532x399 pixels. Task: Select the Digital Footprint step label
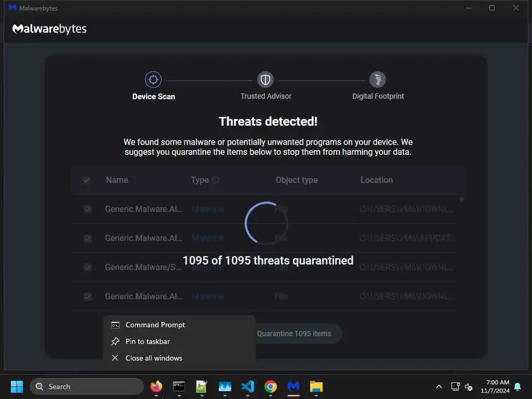(378, 96)
